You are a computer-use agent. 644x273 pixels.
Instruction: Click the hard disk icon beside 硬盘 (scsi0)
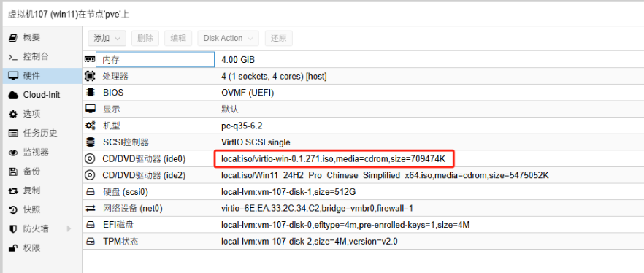pos(90,192)
